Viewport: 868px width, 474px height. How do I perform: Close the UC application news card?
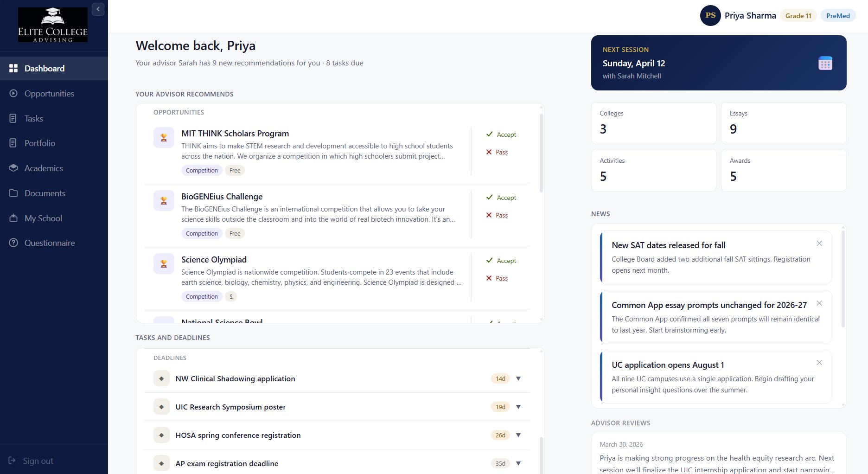pyautogui.click(x=819, y=363)
